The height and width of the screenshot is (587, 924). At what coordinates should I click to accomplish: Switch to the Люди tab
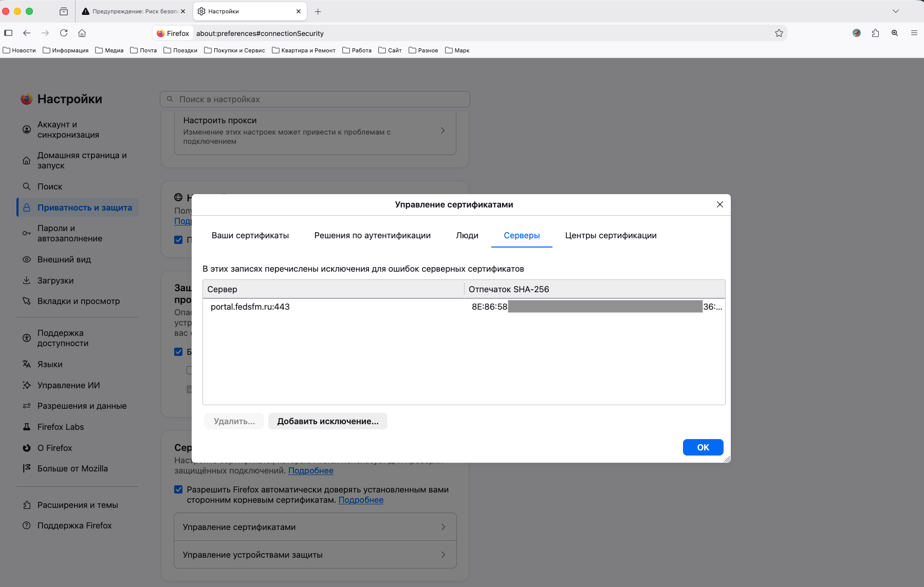click(x=467, y=235)
